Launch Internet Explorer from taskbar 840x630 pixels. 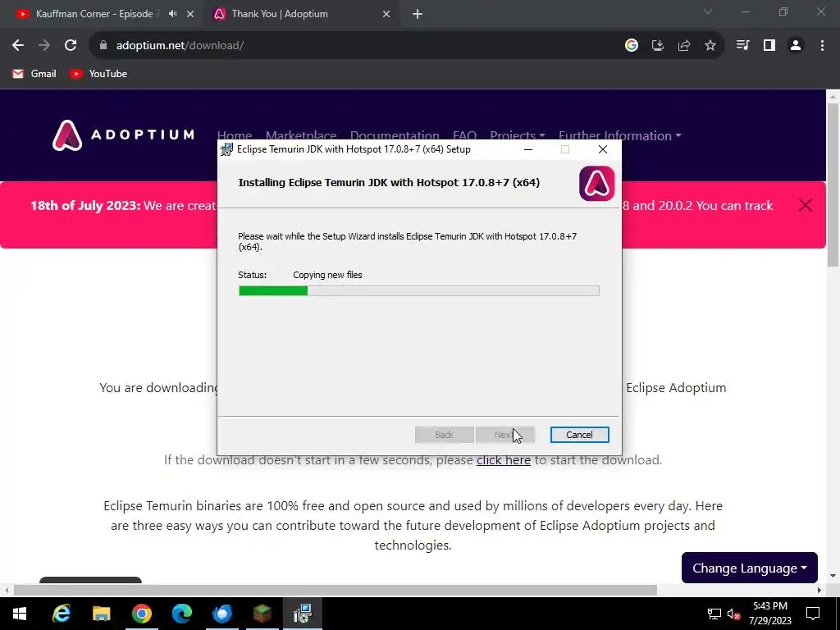click(61, 614)
